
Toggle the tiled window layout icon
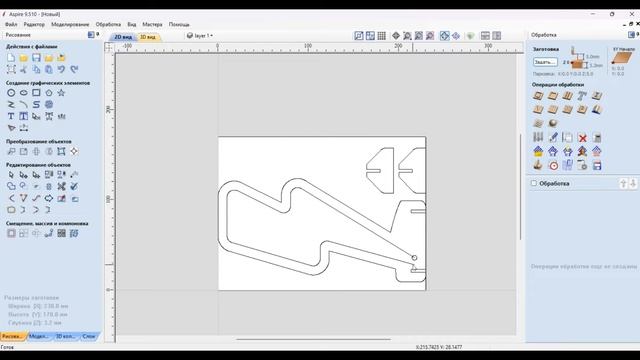point(485,36)
